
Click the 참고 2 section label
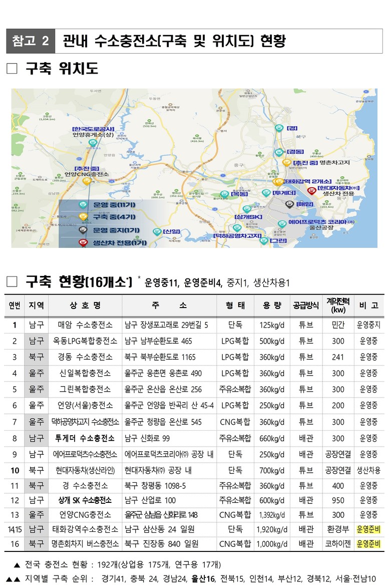29,41
